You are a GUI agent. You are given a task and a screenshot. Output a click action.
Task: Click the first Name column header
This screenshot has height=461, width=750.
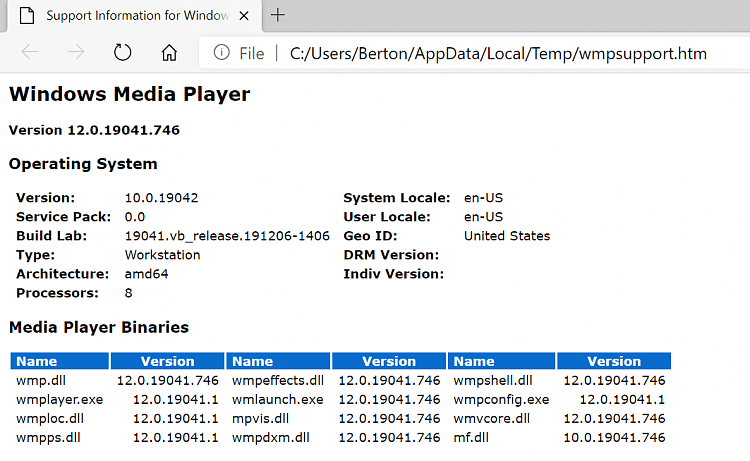click(60, 361)
